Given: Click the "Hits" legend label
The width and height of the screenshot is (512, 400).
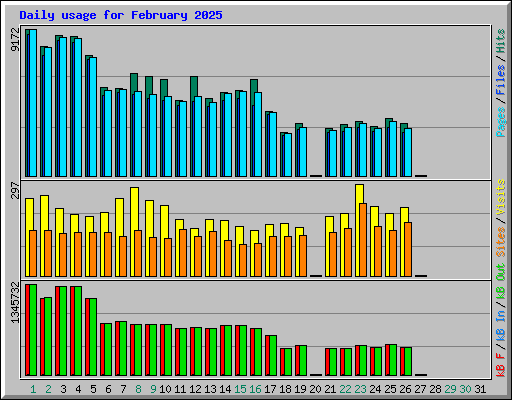Looking at the screenshot, I should pyautogui.click(x=501, y=41).
